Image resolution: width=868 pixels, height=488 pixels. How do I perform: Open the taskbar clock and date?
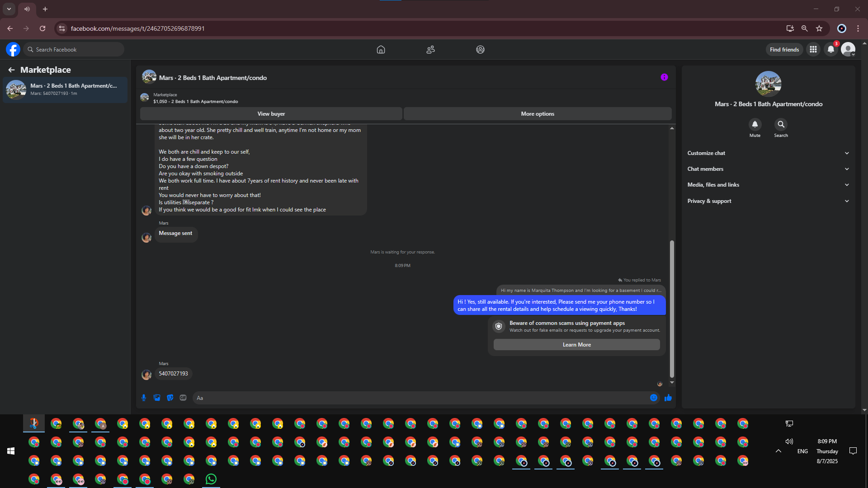(x=827, y=451)
